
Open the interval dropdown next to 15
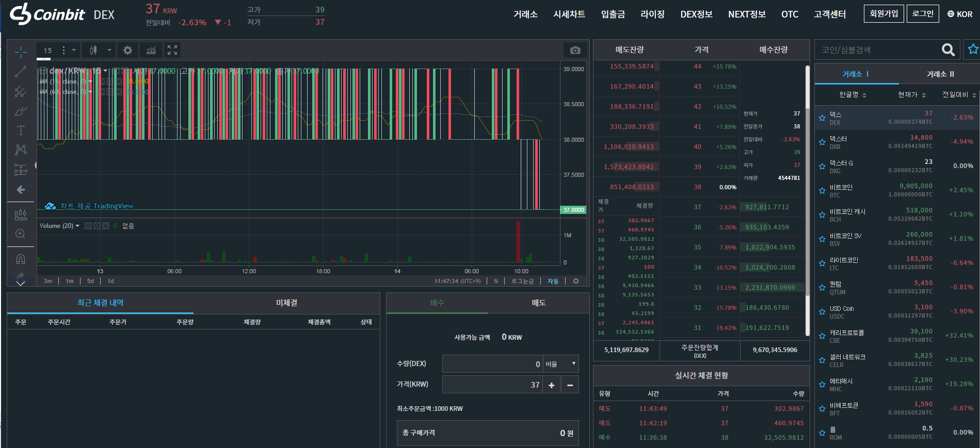coord(74,50)
